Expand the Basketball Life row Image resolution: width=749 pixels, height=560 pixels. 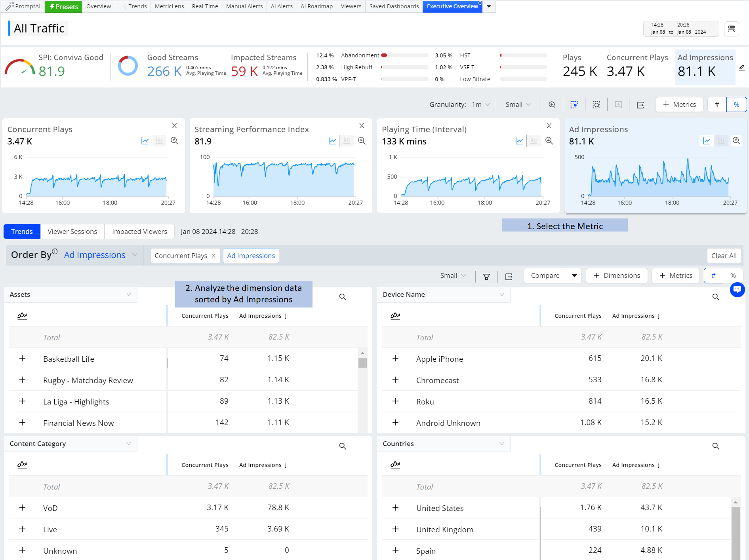point(23,359)
